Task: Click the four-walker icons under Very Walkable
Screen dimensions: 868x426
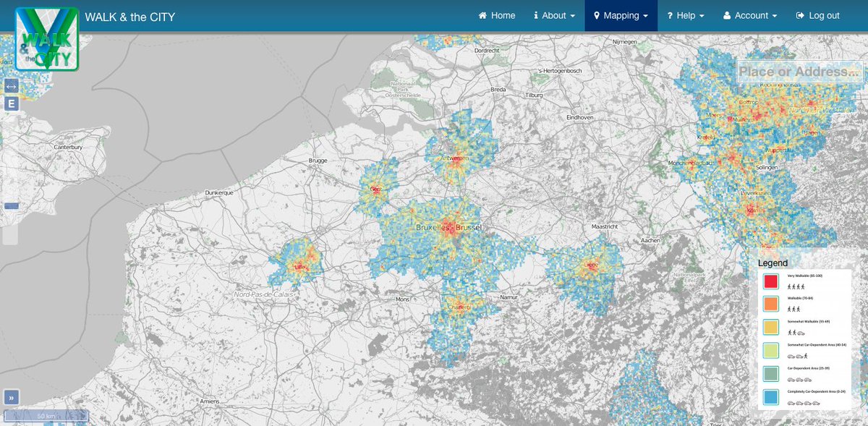Action: click(x=797, y=287)
